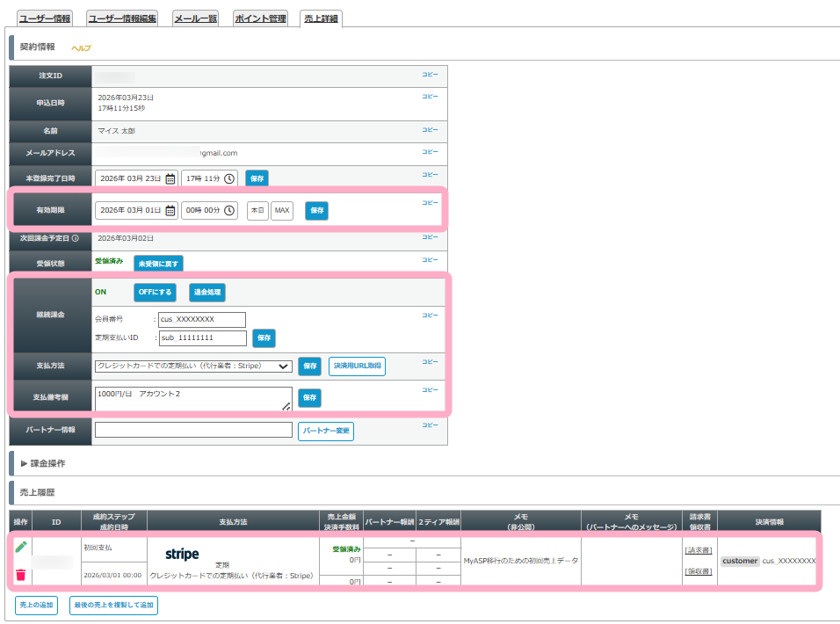The height and width of the screenshot is (624, 840).
Task: Click the 定期支払いID input field
Action: click(202, 338)
